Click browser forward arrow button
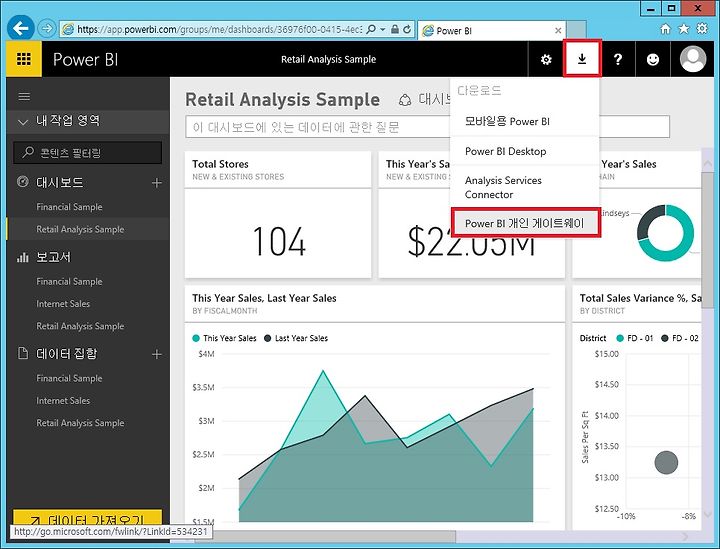The height and width of the screenshot is (549, 720). coord(46,28)
